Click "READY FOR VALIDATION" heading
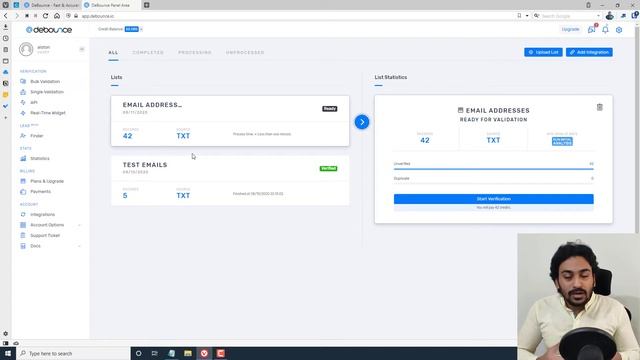Image resolution: width=640 pixels, height=360 pixels. coord(493,120)
